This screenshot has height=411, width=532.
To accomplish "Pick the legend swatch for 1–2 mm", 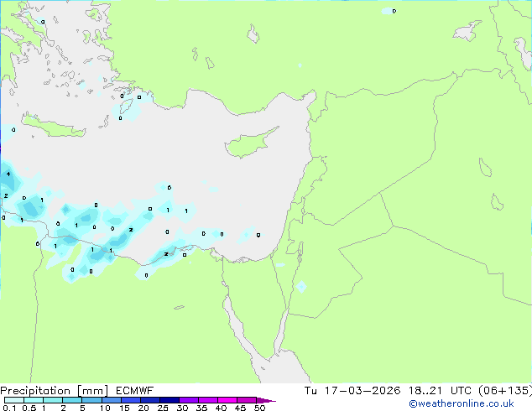I will [x=53, y=400].
